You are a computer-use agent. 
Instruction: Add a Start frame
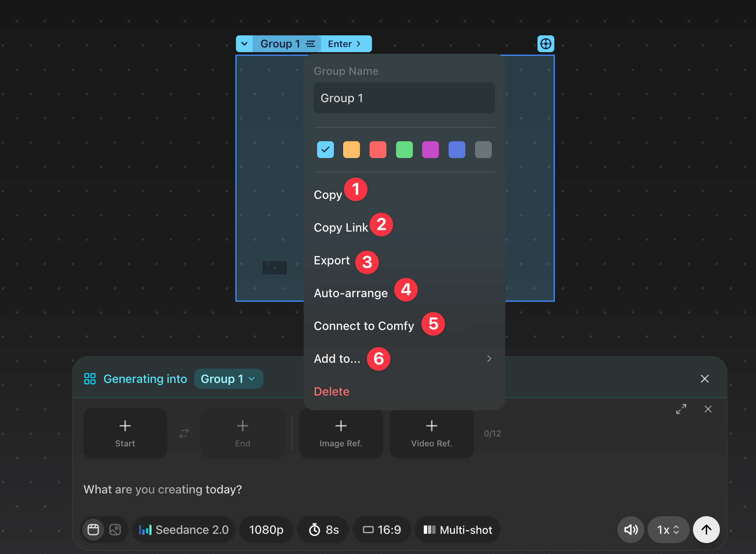pos(125,433)
